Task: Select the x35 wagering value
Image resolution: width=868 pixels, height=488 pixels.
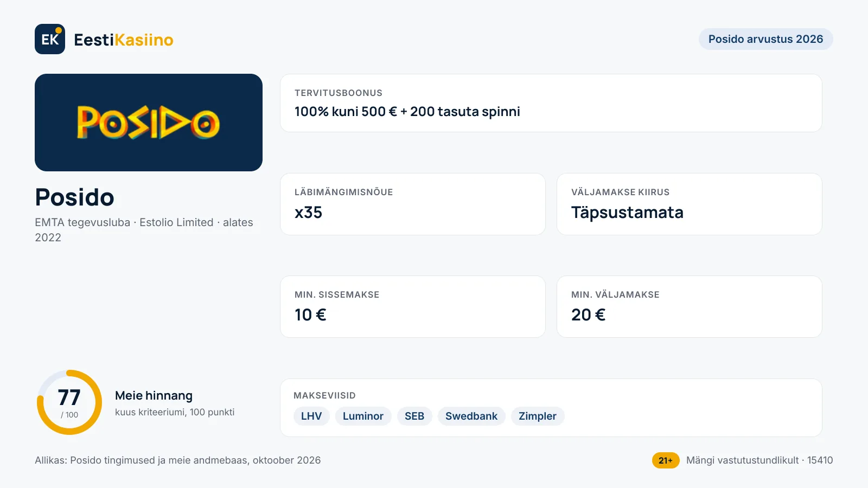Action: coord(309,213)
